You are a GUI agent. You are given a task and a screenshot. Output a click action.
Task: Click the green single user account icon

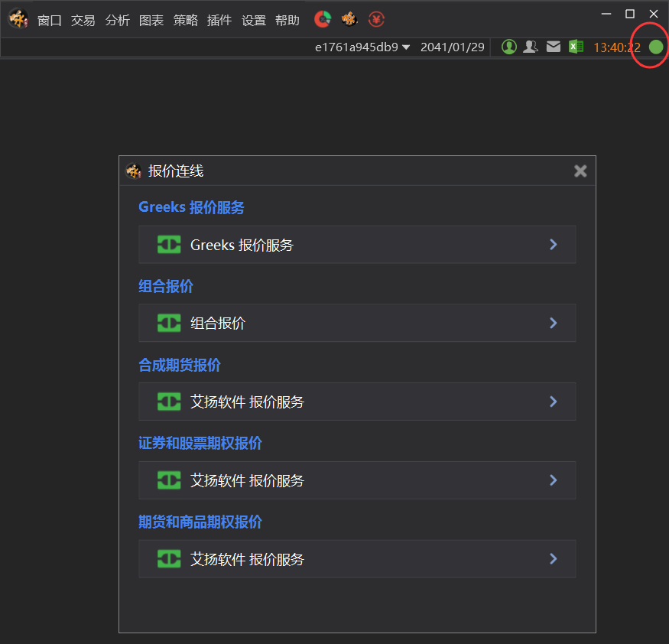click(509, 47)
